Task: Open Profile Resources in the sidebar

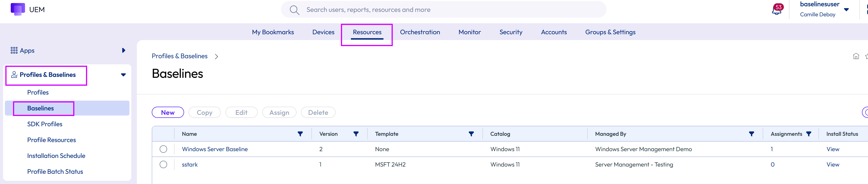Action: pyautogui.click(x=52, y=140)
